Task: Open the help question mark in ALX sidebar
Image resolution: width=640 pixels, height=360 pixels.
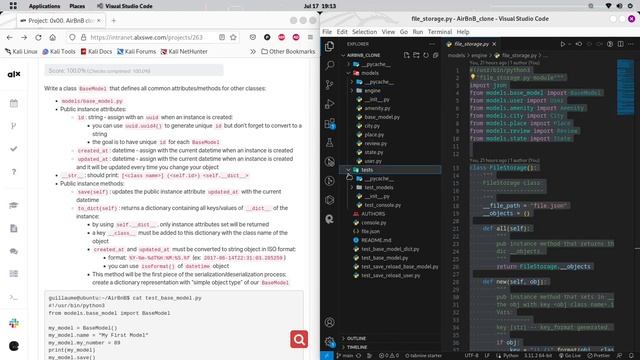Action: click(x=14, y=172)
